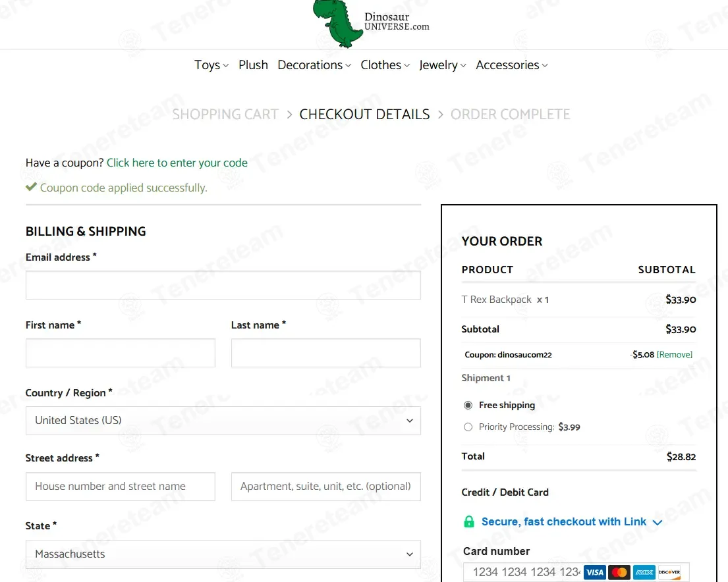
Task: Go back to Shopping Cart step
Action: click(x=225, y=114)
